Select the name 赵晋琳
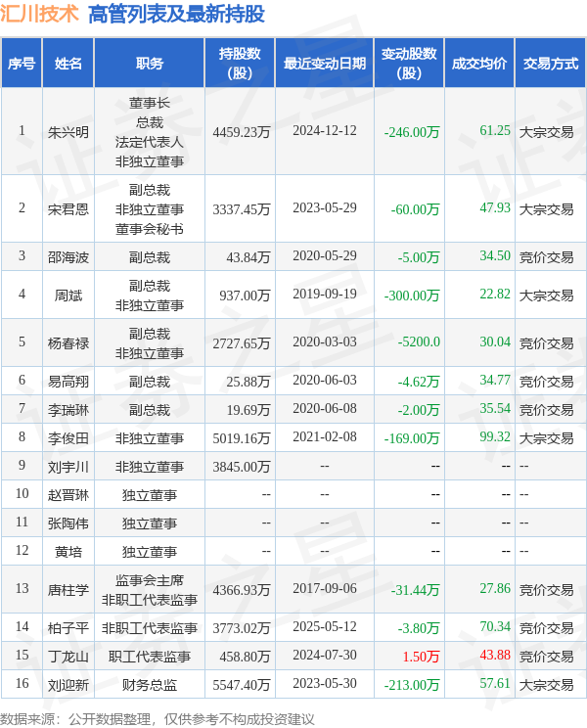The width and height of the screenshot is (587, 728). coord(68,495)
